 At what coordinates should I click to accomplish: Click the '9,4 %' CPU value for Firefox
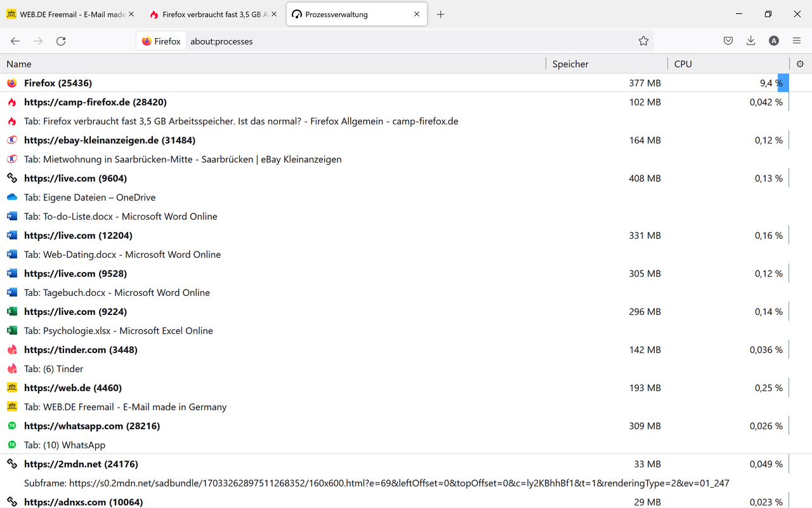(x=771, y=83)
